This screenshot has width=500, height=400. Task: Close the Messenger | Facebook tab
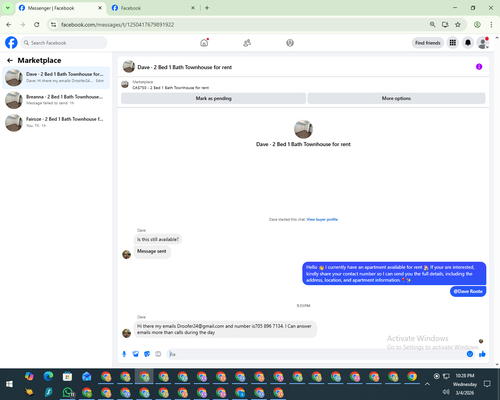[x=100, y=8]
